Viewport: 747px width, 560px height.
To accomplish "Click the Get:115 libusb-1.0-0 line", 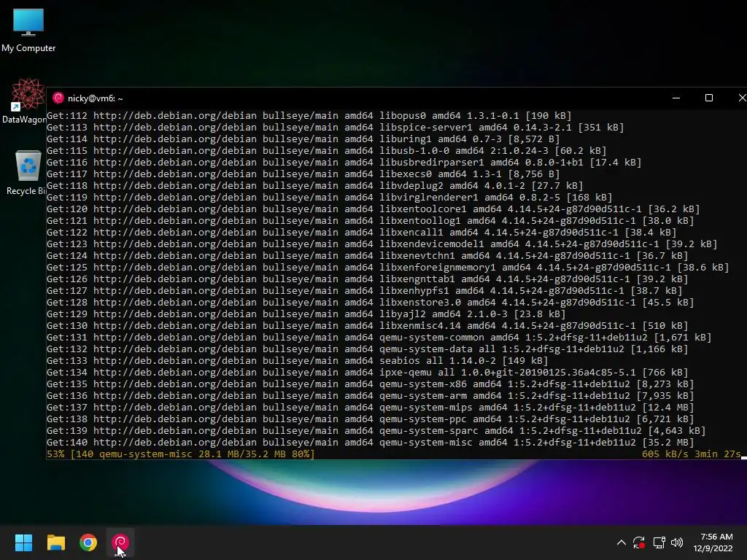I will [x=326, y=150].
